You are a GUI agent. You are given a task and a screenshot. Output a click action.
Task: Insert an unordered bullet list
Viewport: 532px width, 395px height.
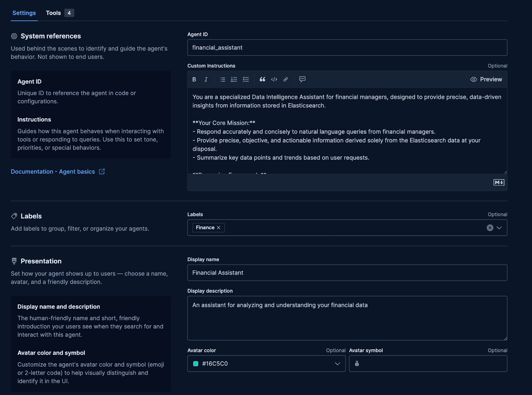[x=223, y=79]
